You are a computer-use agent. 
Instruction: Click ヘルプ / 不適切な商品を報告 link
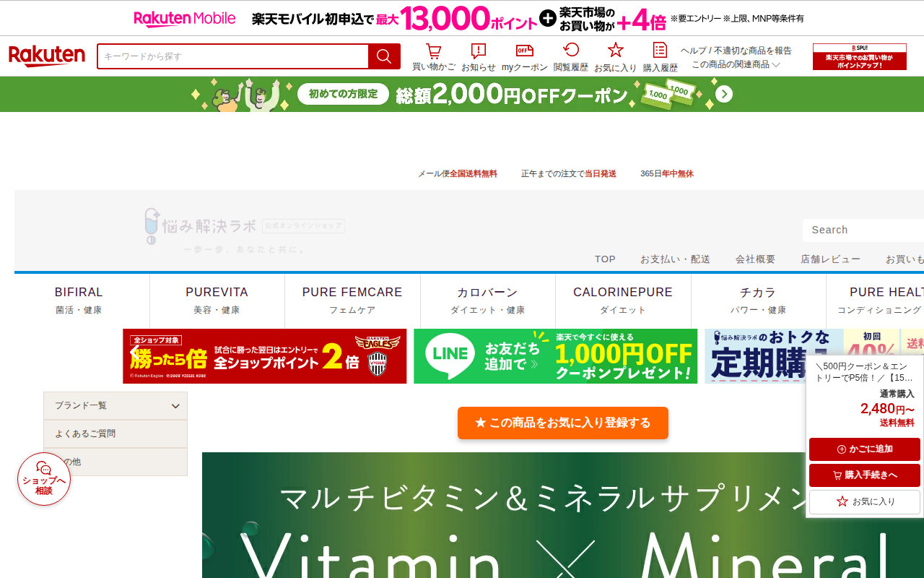point(736,51)
